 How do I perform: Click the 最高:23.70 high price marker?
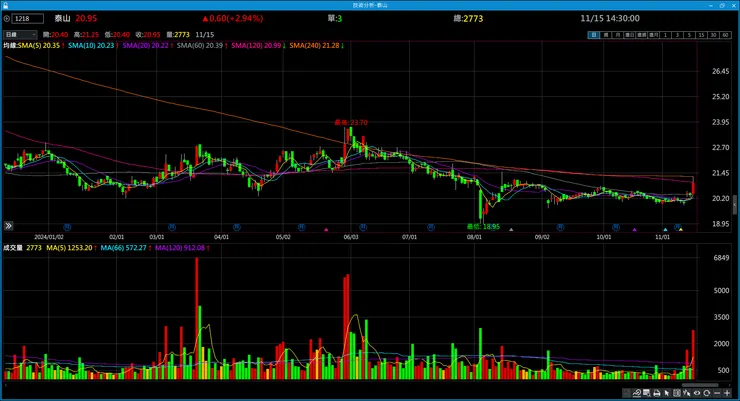(351, 123)
